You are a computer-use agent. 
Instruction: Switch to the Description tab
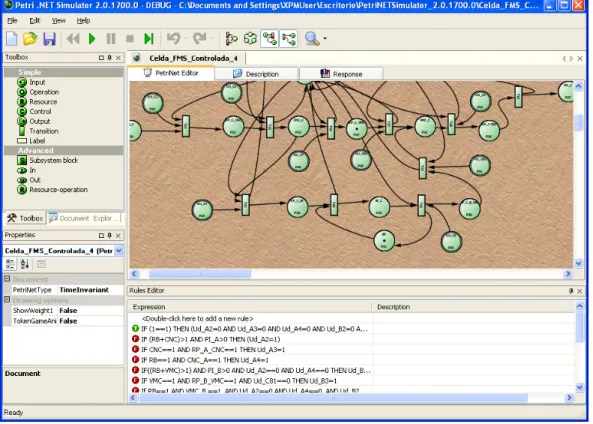point(256,74)
